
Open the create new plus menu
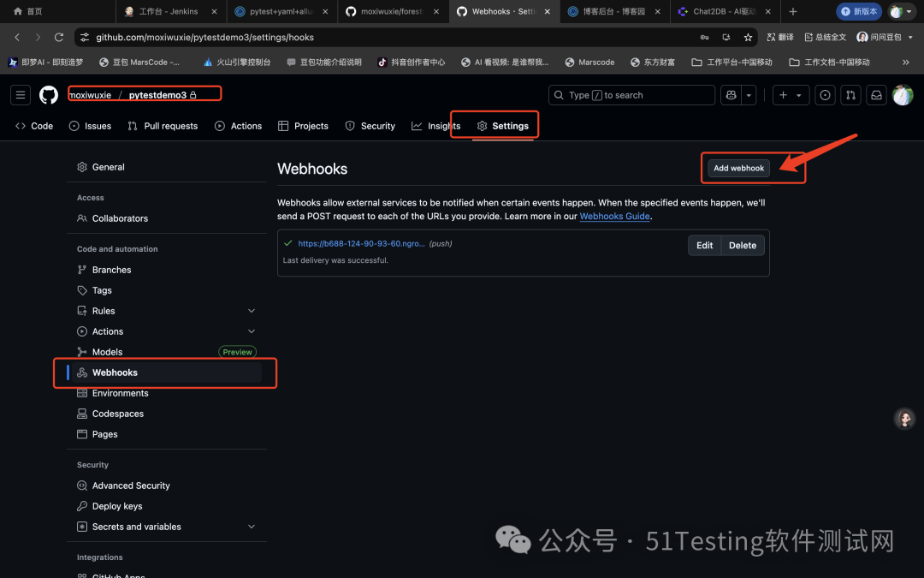click(791, 95)
